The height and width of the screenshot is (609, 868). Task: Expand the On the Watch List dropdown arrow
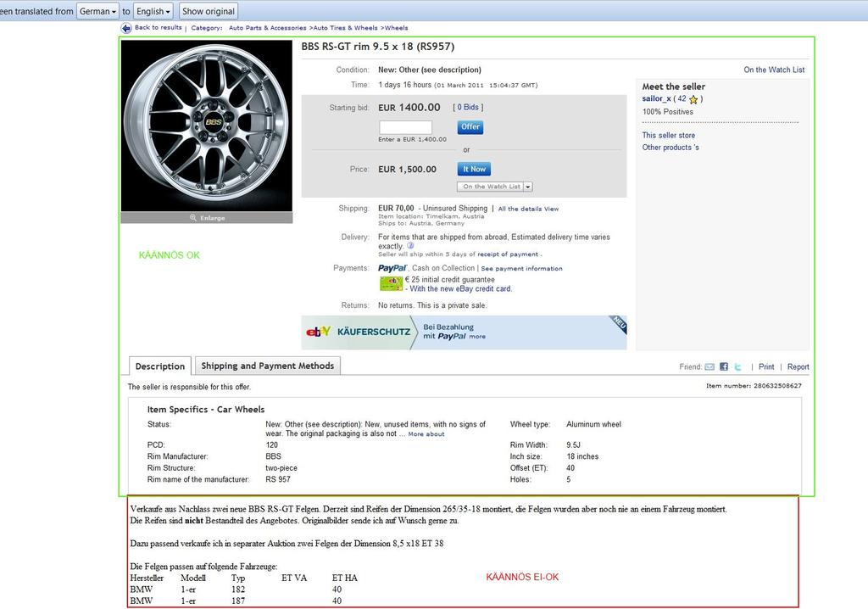pyautogui.click(x=528, y=187)
